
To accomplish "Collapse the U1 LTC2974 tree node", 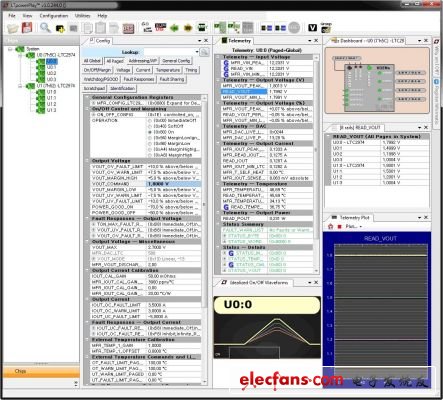I will 20,86.
